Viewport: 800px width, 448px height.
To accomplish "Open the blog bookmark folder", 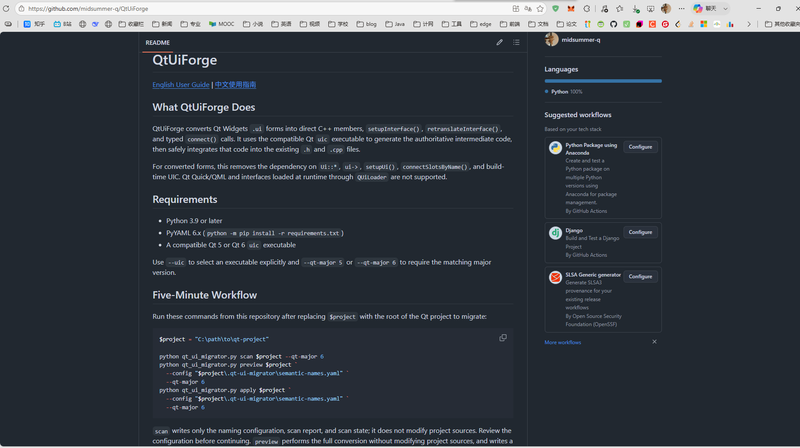I will (x=367, y=24).
